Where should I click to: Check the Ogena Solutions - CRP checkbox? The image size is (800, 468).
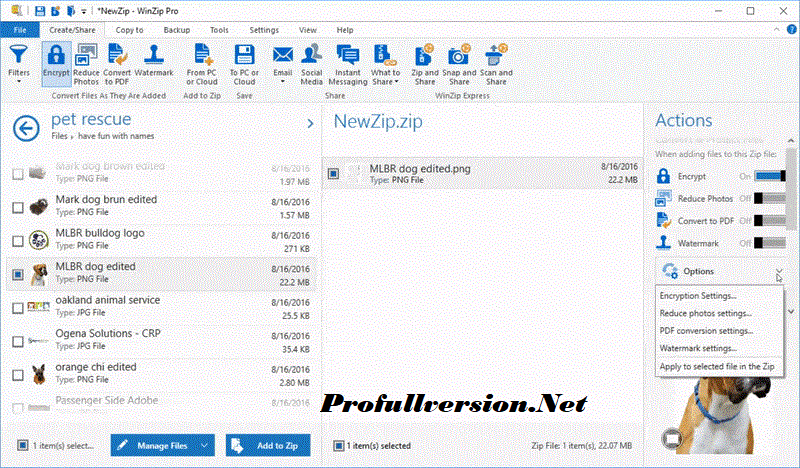click(x=18, y=341)
